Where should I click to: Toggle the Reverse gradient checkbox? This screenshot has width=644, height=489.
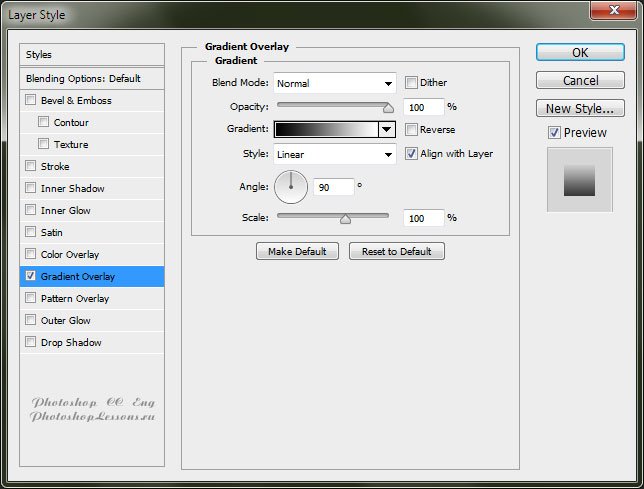pos(412,129)
